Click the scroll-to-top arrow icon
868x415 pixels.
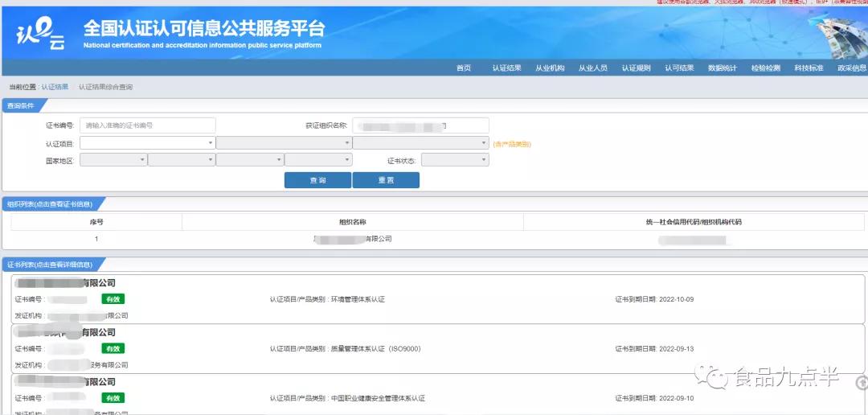pos(862,382)
